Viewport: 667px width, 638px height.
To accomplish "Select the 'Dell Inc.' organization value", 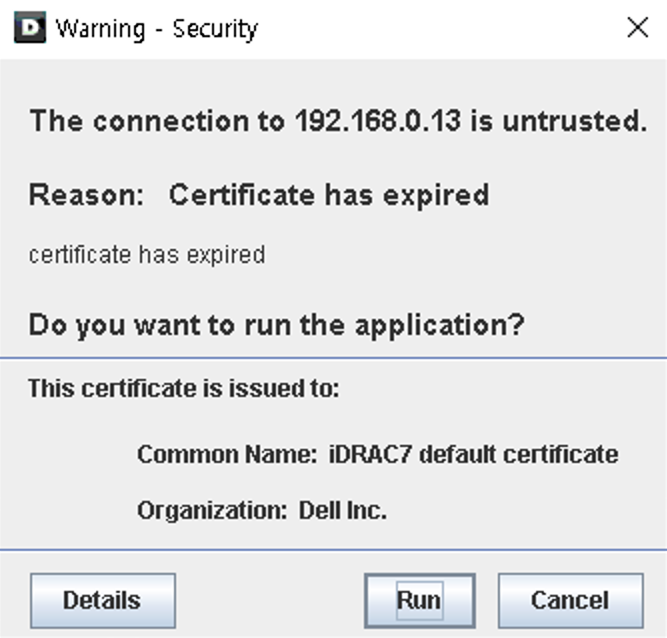I will [x=343, y=510].
